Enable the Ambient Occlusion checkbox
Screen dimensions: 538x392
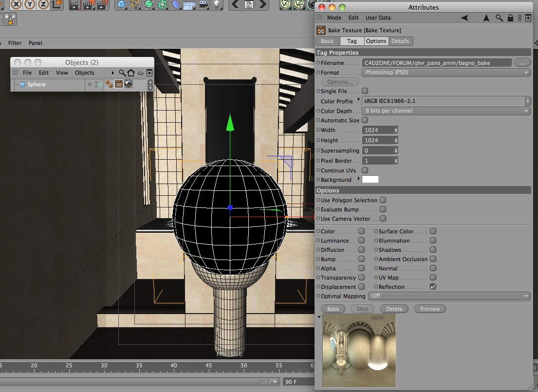point(433,259)
